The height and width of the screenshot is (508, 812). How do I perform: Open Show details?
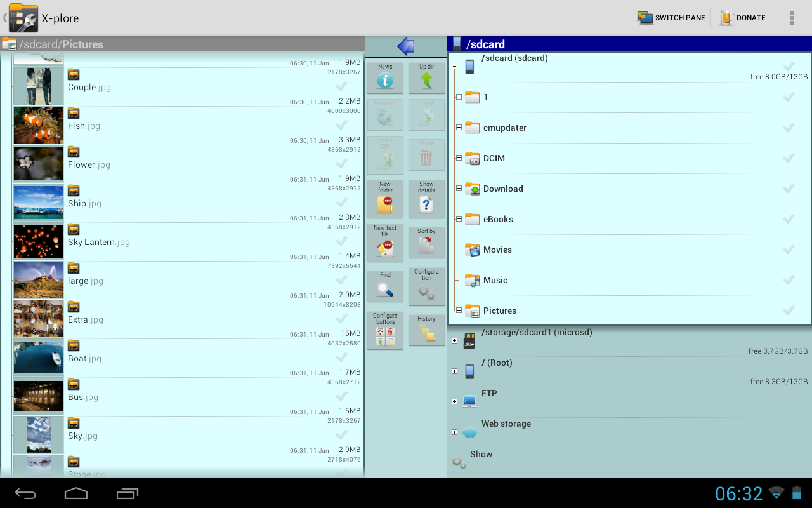click(426, 198)
